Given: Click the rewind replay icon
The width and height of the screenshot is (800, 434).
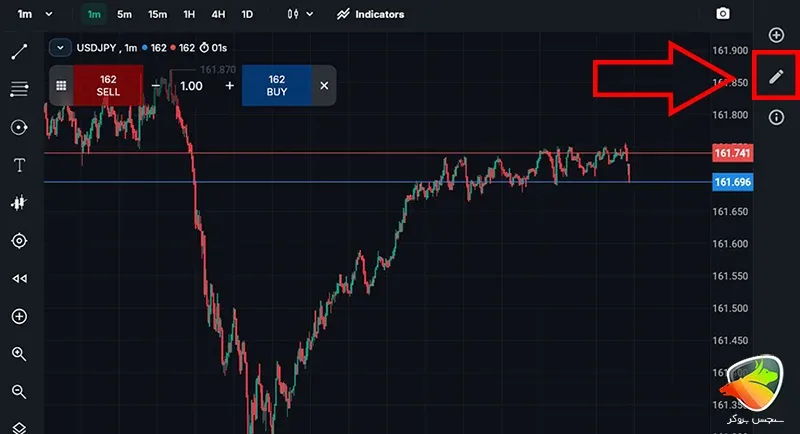Looking at the screenshot, I should click(19, 278).
